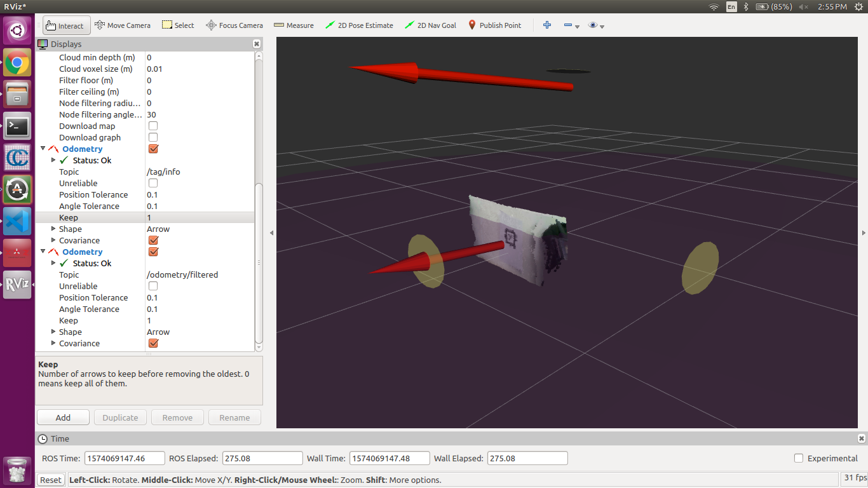Enable the Experimental checkbox in Time panel

[799, 458]
